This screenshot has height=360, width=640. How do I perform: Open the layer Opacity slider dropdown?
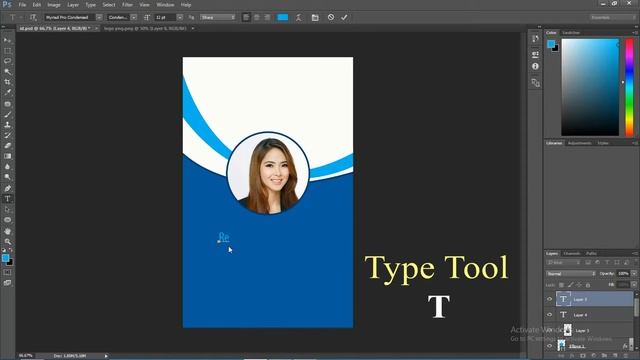pos(634,273)
